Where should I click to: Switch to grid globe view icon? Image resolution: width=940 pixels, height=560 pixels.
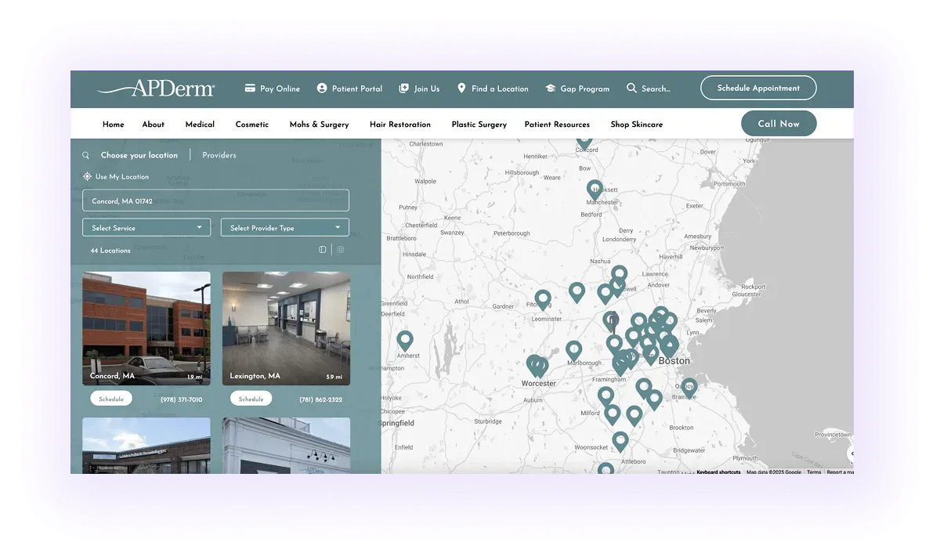point(341,250)
